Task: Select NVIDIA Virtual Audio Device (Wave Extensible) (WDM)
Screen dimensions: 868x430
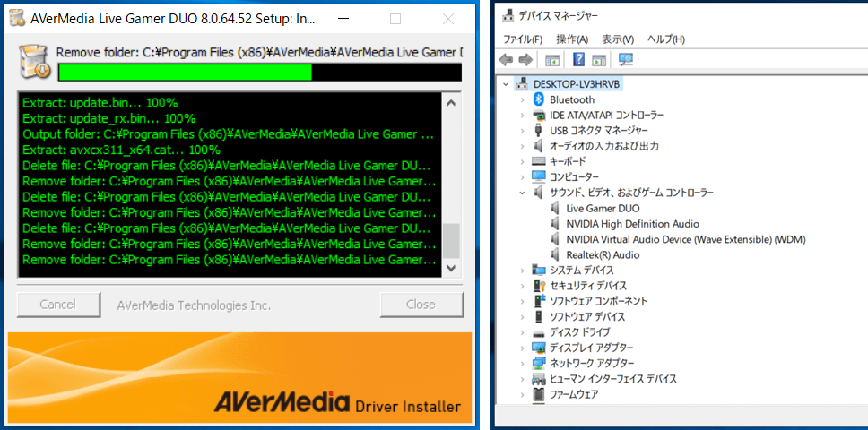Action: pos(686,239)
